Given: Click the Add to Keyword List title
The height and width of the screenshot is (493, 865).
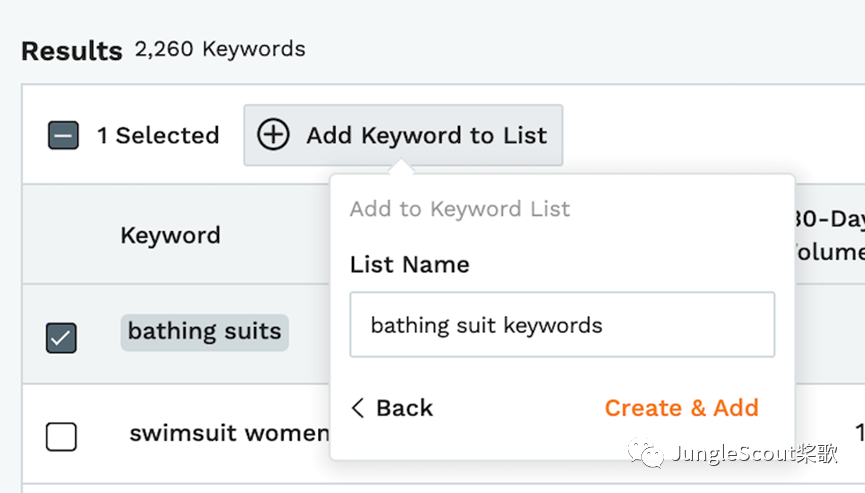Looking at the screenshot, I should coord(460,209).
